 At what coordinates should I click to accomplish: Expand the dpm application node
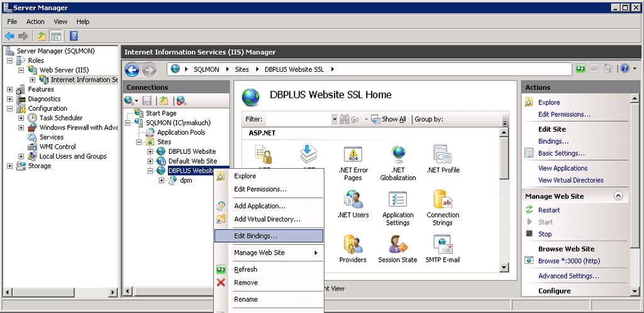click(x=162, y=180)
